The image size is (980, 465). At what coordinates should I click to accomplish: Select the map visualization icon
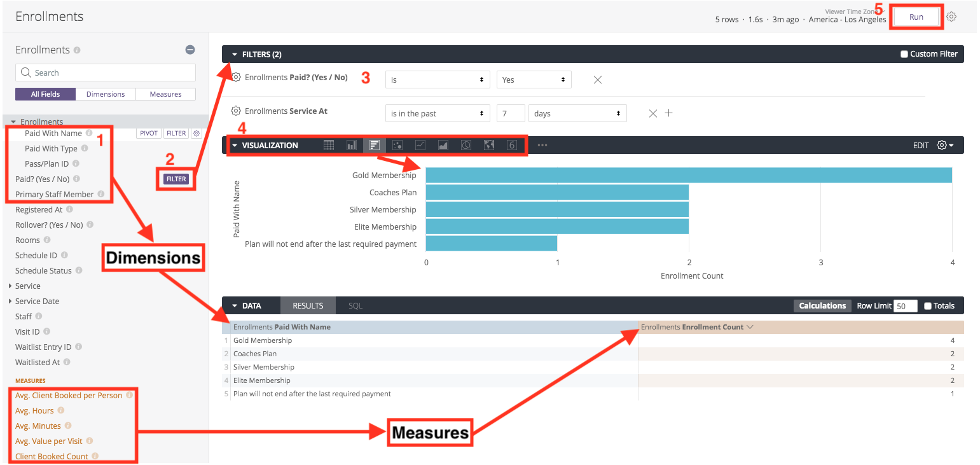tap(489, 145)
